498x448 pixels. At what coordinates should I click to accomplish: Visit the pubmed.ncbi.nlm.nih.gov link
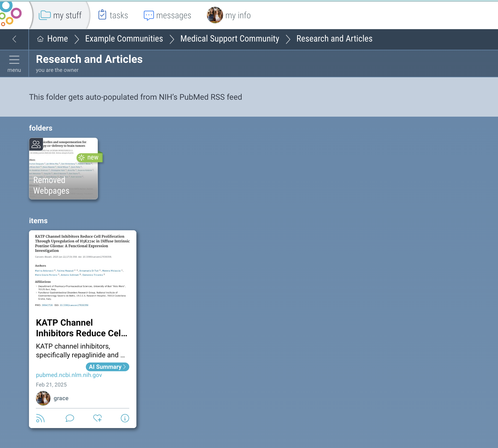(69, 375)
